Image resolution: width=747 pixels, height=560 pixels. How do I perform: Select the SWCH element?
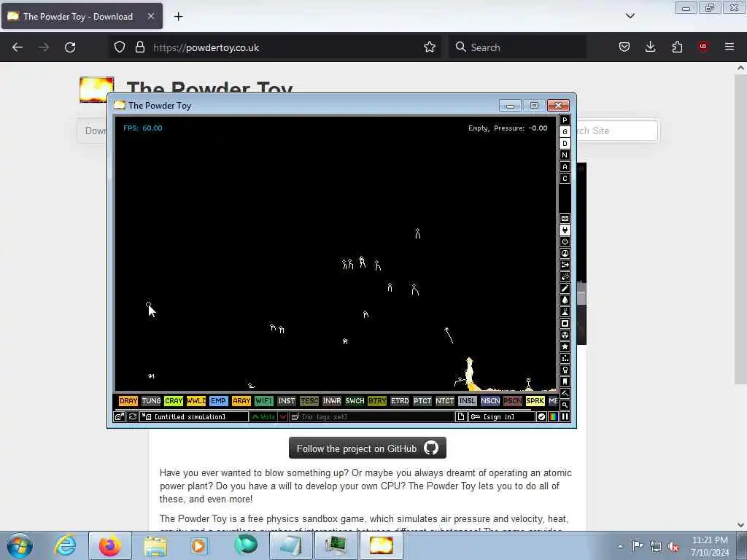pos(355,401)
